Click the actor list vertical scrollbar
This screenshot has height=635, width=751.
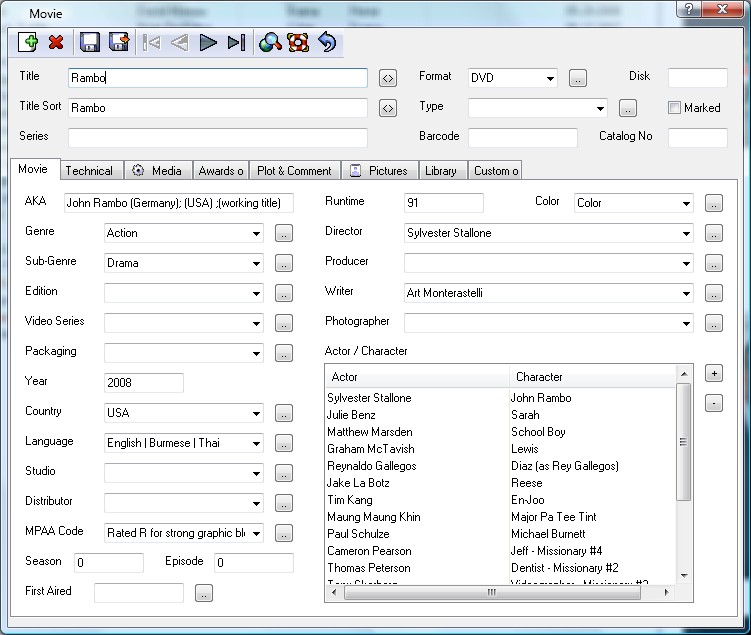(683, 442)
